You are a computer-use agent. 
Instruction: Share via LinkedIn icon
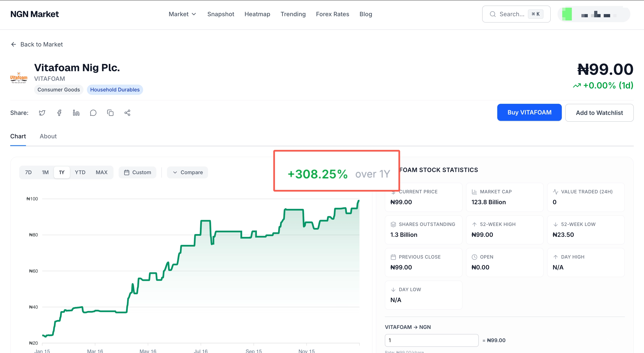tap(76, 113)
